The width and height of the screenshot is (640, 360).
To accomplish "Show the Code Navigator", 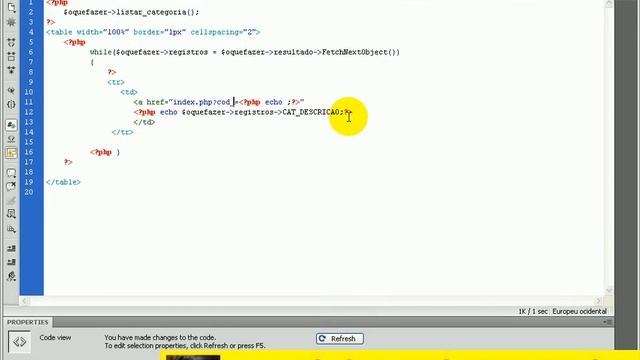I will point(11,22).
